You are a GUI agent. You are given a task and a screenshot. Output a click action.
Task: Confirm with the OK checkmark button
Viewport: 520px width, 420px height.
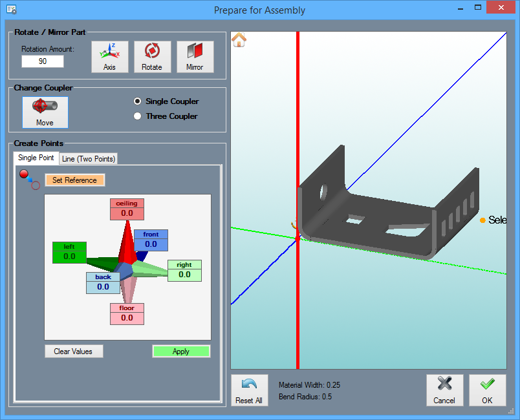tap(488, 390)
